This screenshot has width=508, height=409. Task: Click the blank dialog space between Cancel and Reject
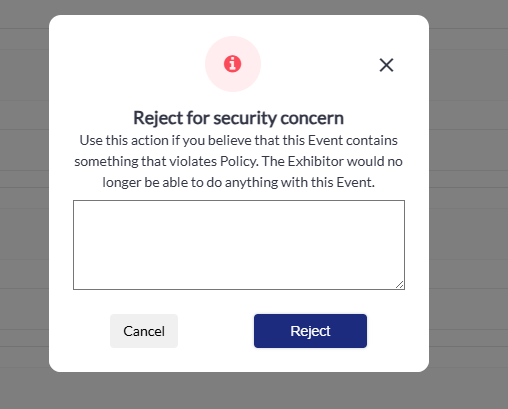[216, 331]
